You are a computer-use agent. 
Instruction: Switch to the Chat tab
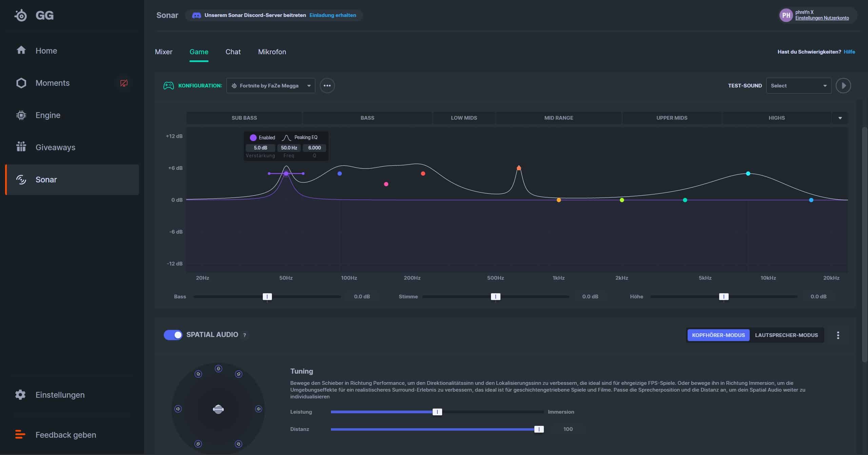click(x=233, y=52)
